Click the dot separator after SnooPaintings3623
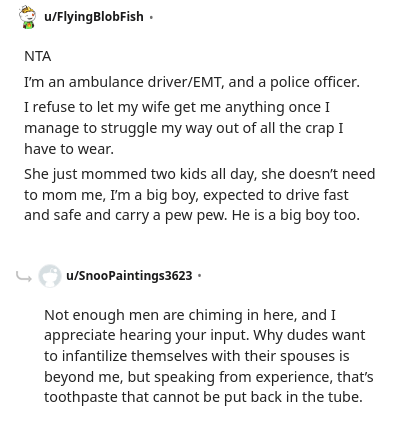The image size is (400, 433). tap(200, 276)
